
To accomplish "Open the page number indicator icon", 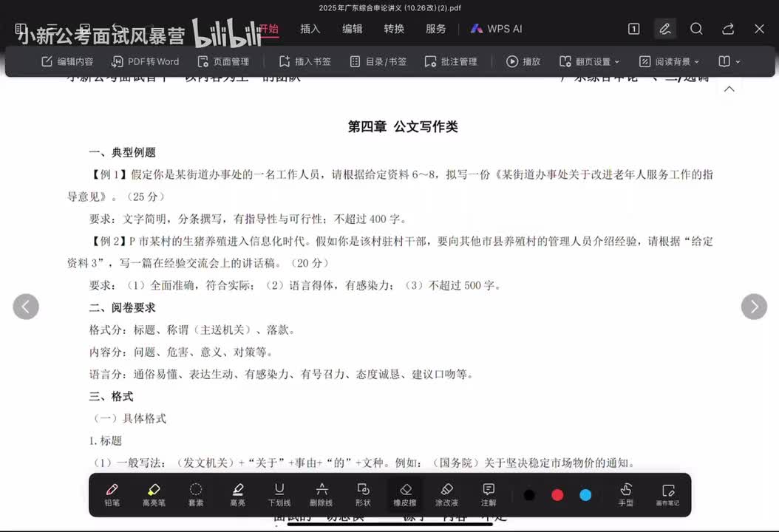I will [x=634, y=29].
